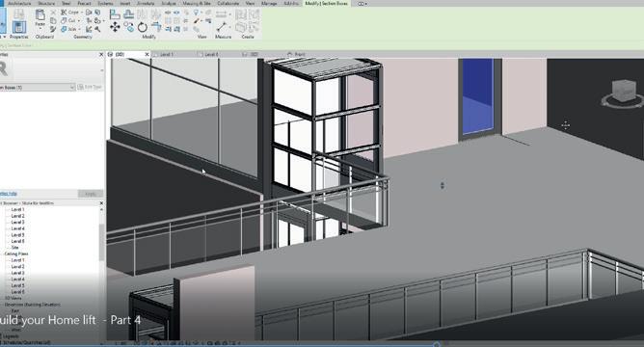Click the Properties help link

tap(9, 194)
